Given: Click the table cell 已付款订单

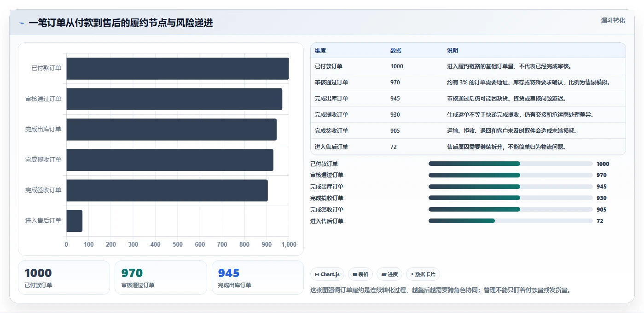Looking at the screenshot, I should point(329,66).
